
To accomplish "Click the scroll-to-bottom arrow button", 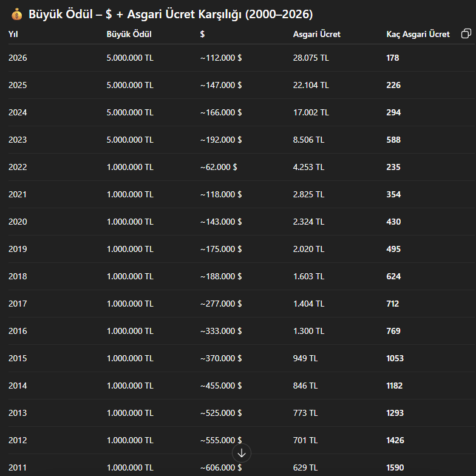I will [242, 453].
